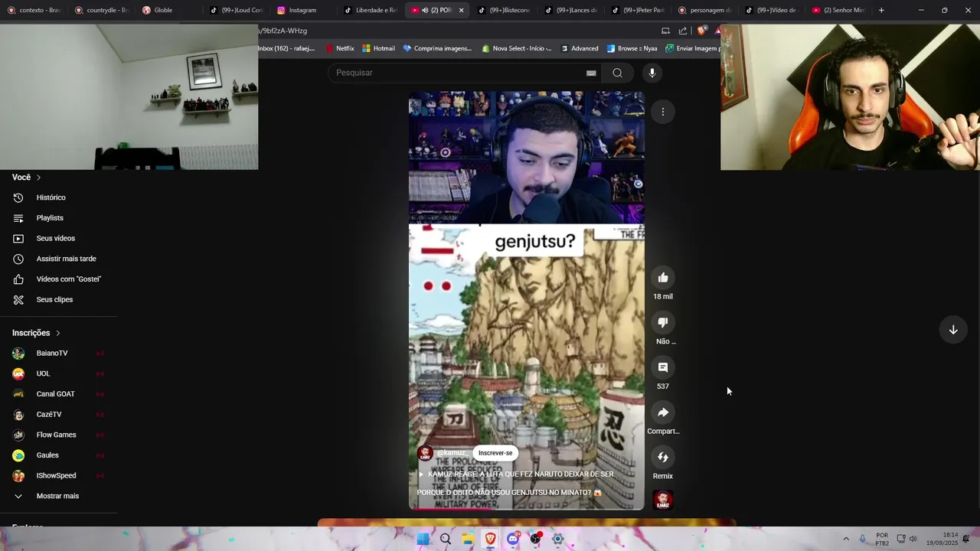The width and height of the screenshot is (980, 551).
Task: Switch to the Instagram browser tab
Action: [303, 10]
